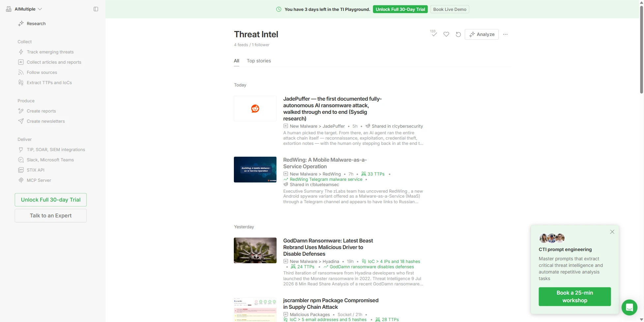Click the Follow sources feed icon

(21, 72)
